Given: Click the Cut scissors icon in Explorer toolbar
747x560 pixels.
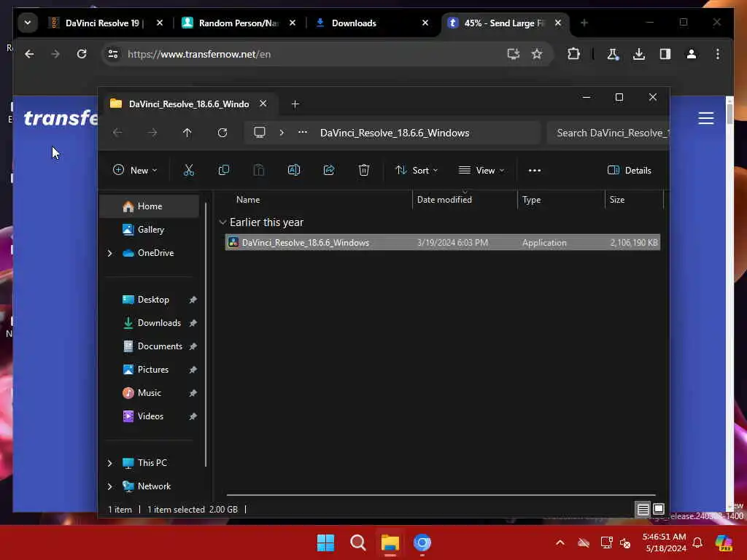Looking at the screenshot, I should click(x=189, y=170).
